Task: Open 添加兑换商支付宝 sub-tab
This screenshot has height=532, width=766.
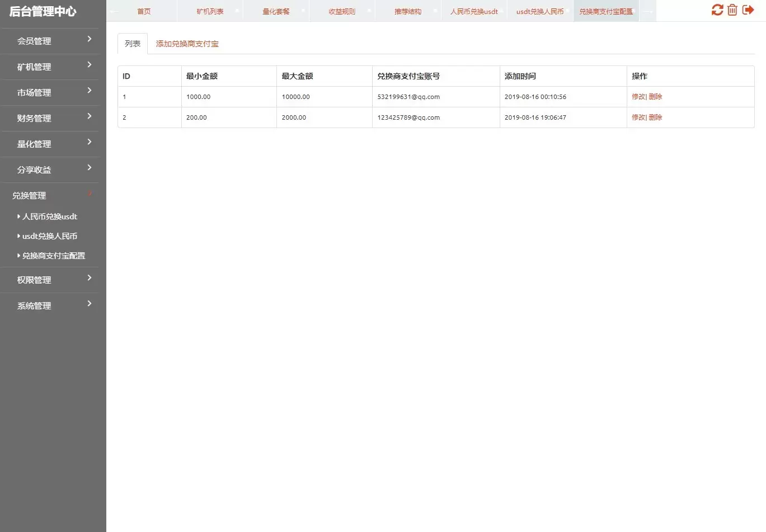Action: tap(187, 44)
